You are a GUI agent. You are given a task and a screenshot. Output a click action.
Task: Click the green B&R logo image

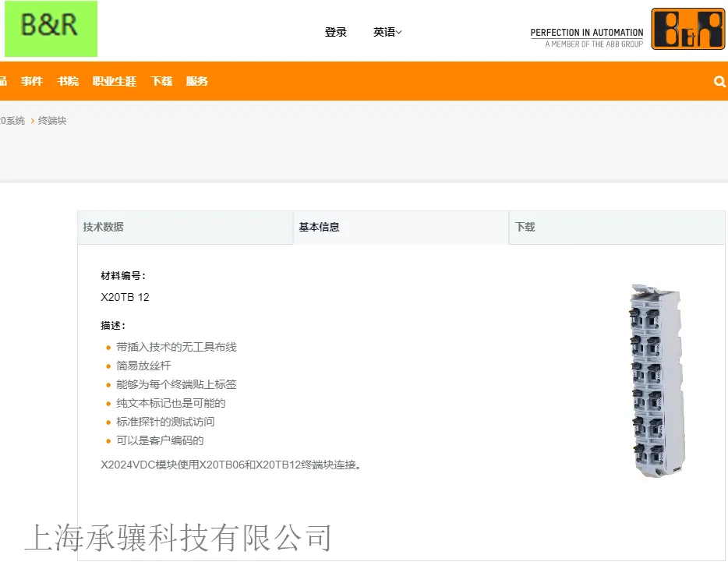click(51, 29)
